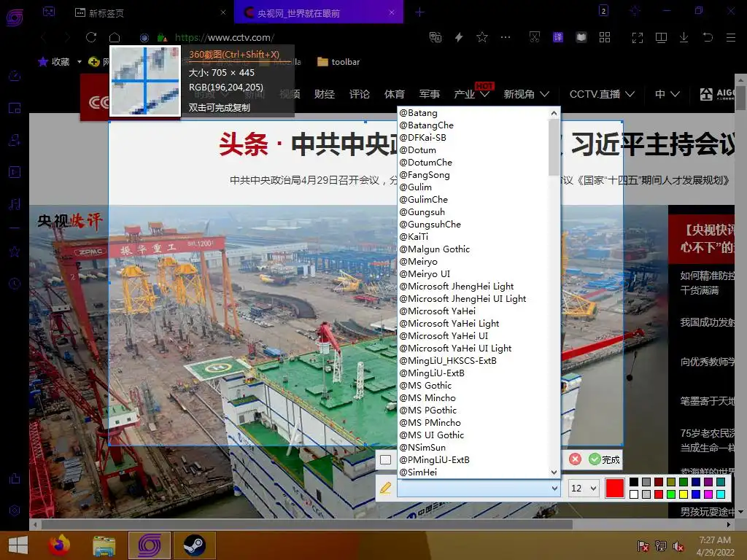This screenshot has height=560, width=747.
Task: Click the purple 译 translate extension icon
Action: [x=558, y=37]
